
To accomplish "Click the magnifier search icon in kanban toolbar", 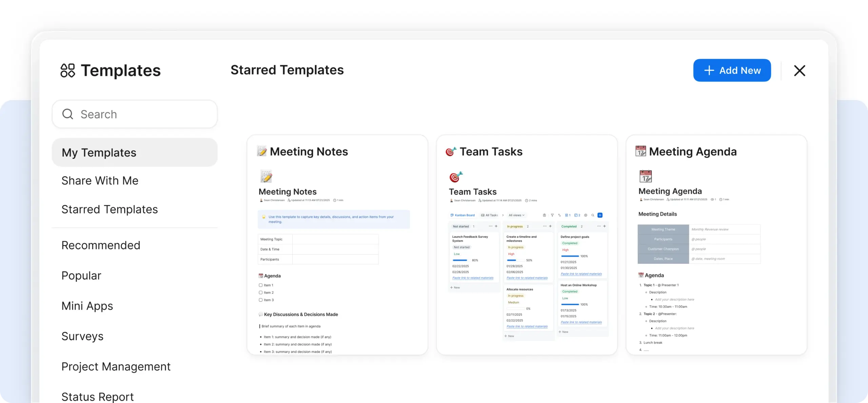I will [593, 215].
